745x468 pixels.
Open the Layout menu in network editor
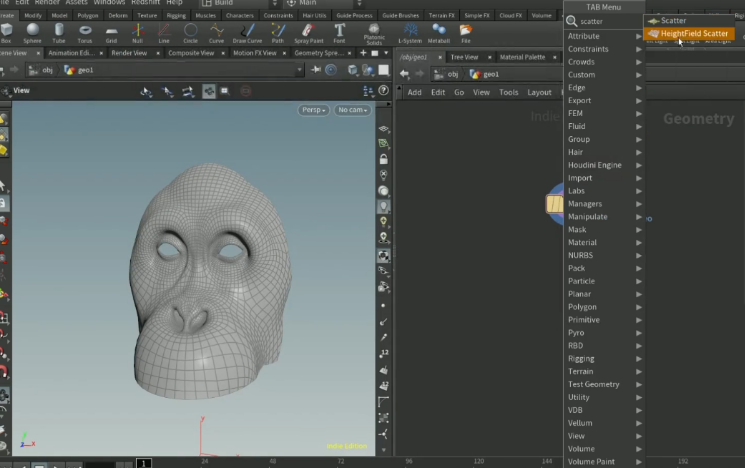coord(539,92)
